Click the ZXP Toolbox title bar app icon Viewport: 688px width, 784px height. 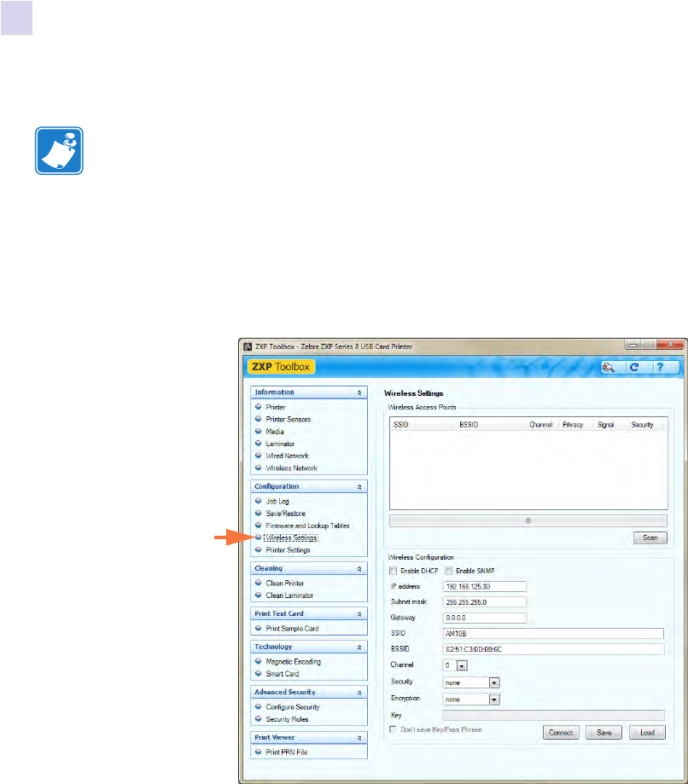248,346
